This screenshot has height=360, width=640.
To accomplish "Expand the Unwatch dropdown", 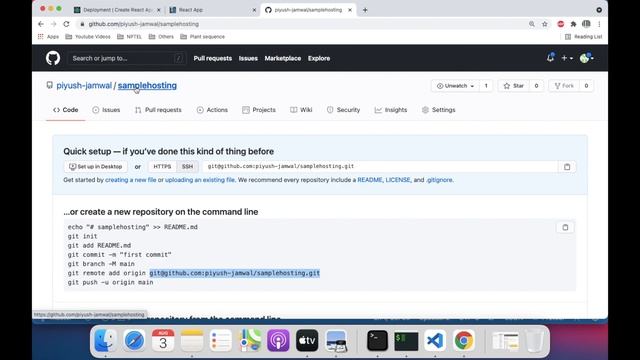I will (x=455, y=86).
